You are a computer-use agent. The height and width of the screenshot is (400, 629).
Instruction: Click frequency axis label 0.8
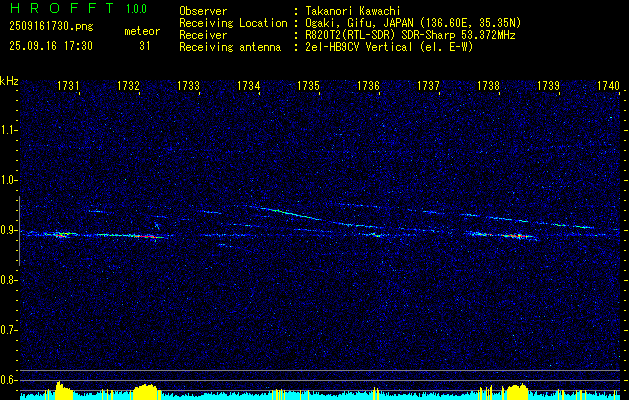coord(7,280)
